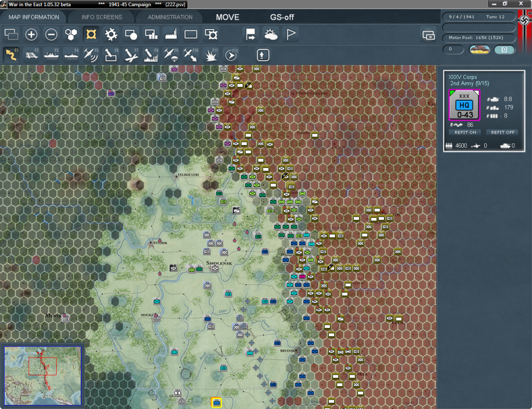The width and height of the screenshot is (532, 409).
Task: Click the boxed up-arrow toolbar icon
Action: pos(262,55)
